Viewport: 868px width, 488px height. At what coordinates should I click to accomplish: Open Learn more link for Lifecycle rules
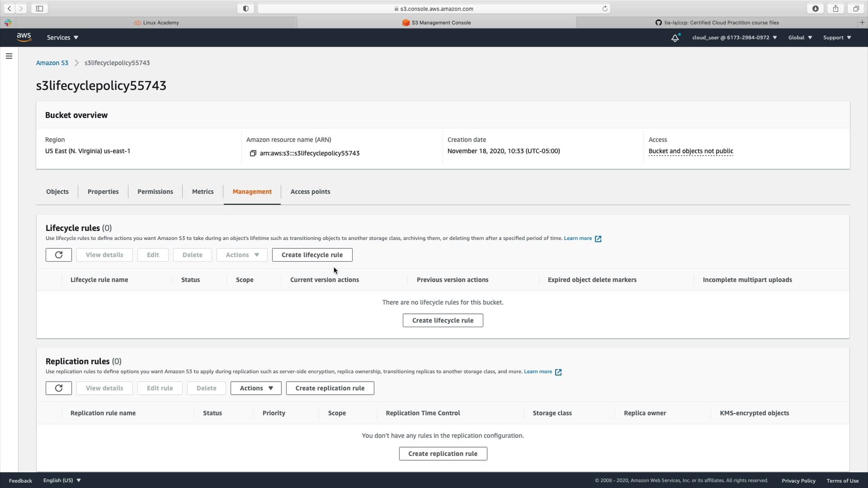(582, 238)
